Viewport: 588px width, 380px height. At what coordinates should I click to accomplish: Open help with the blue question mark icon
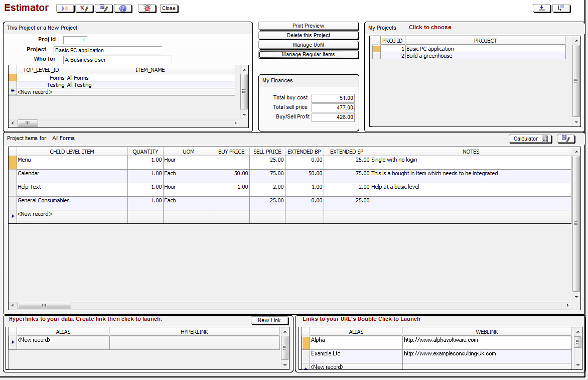tap(123, 9)
